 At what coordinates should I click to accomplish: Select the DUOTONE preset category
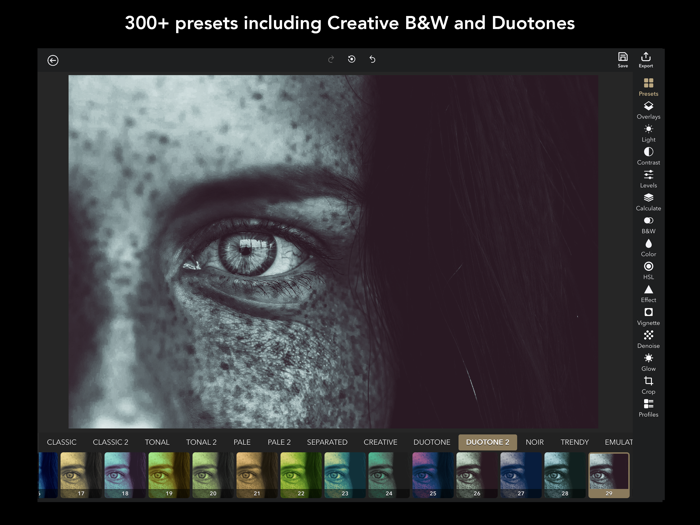coord(432,442)
